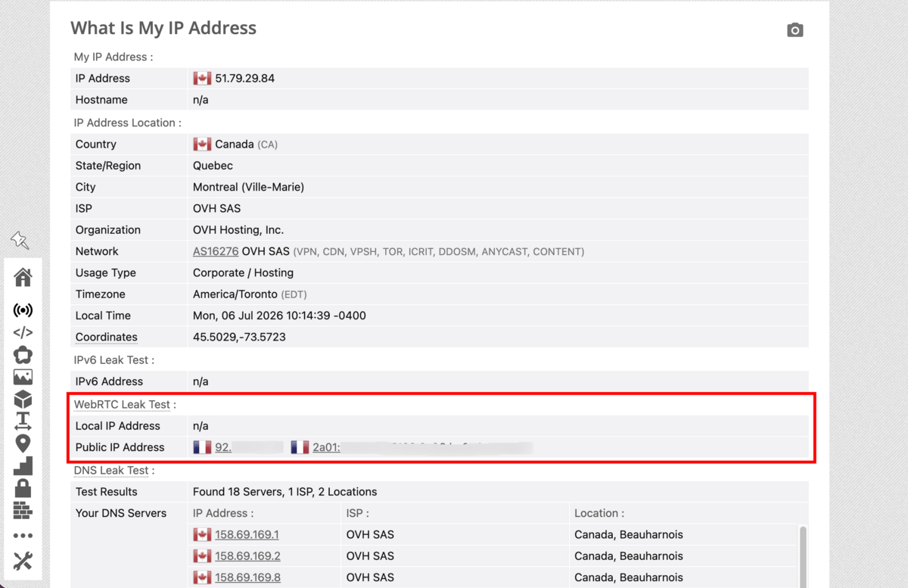Open the map pin location icon
Viewport: 908px width, 588px height.
[x=23, y=443]
